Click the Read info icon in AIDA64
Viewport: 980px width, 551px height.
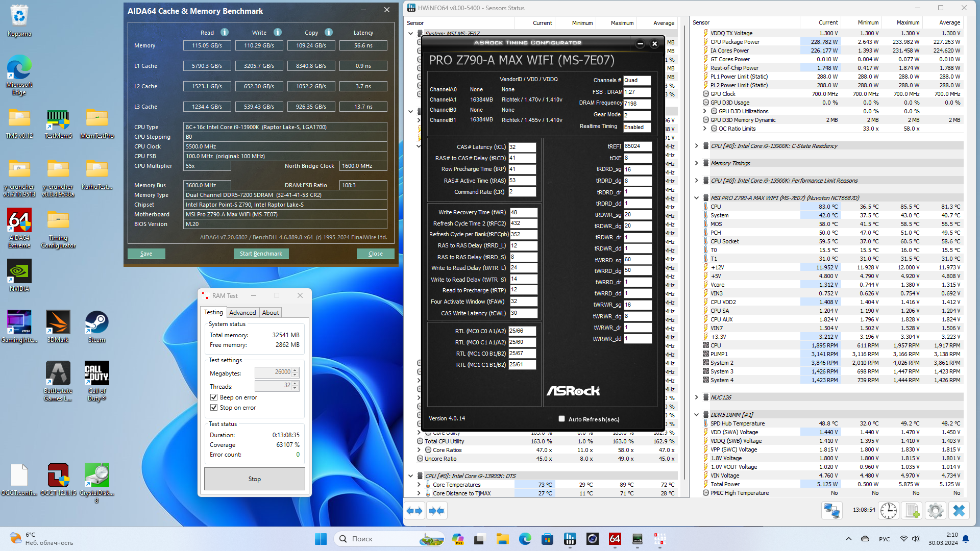(225, 32)
